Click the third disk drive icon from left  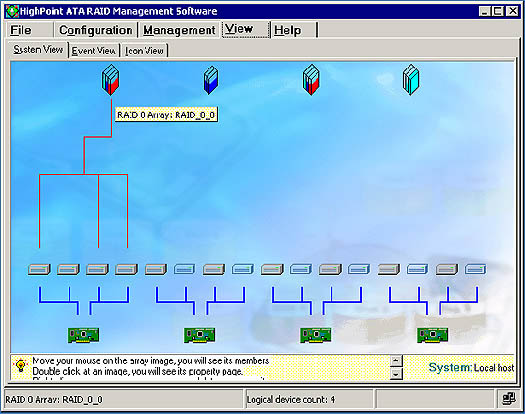pyautogui.click(x=97, y=269)
